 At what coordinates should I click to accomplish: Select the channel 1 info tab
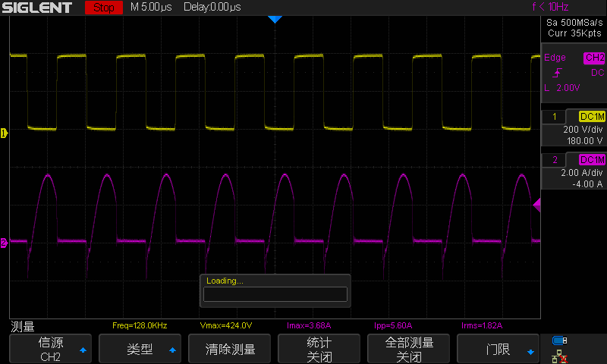point(554,117)
